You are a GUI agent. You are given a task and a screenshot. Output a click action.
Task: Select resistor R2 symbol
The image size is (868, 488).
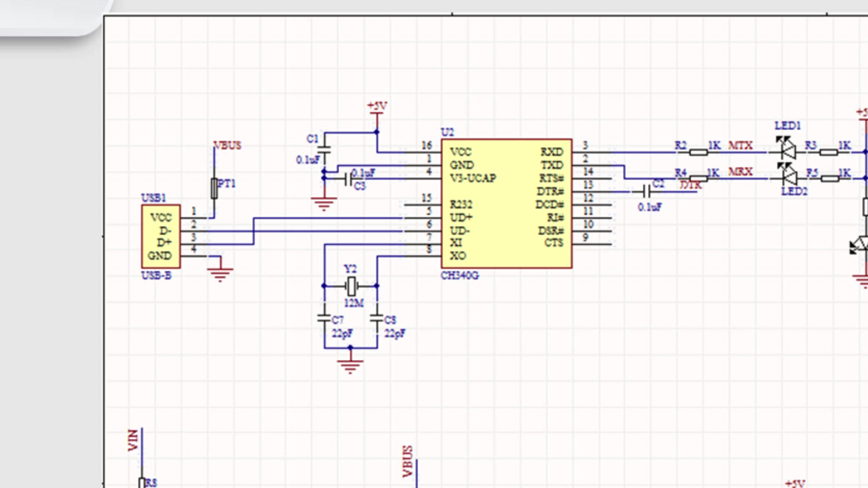tap(698, 153)
